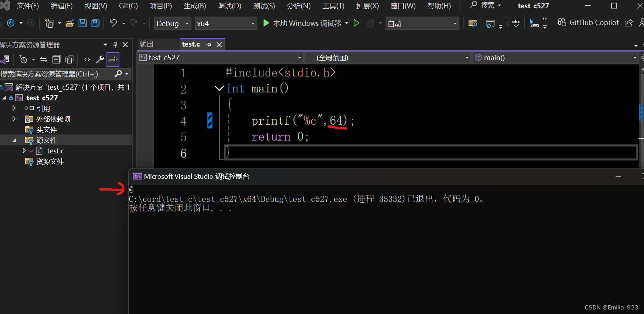Click the find in files folder icon

[x=473, y=23]
